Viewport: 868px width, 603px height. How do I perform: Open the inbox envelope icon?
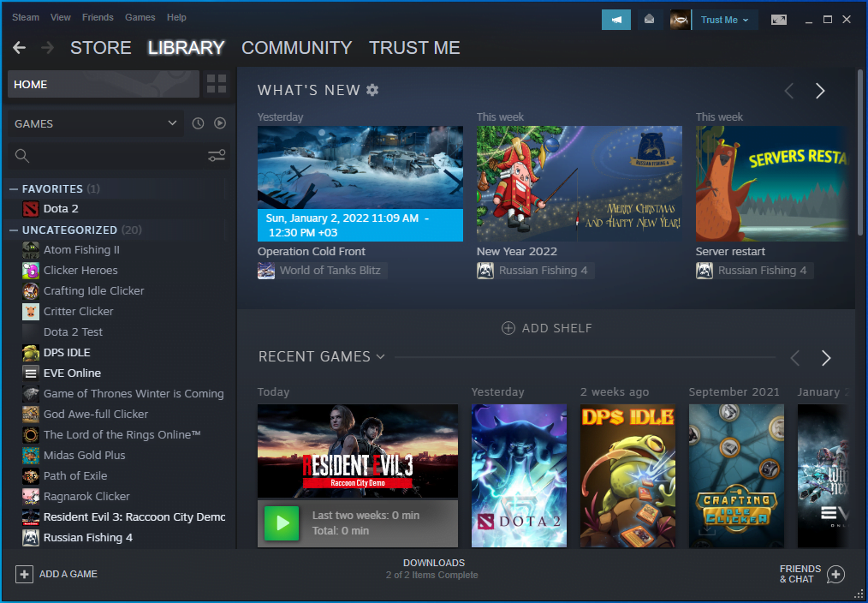pos(650,20)
